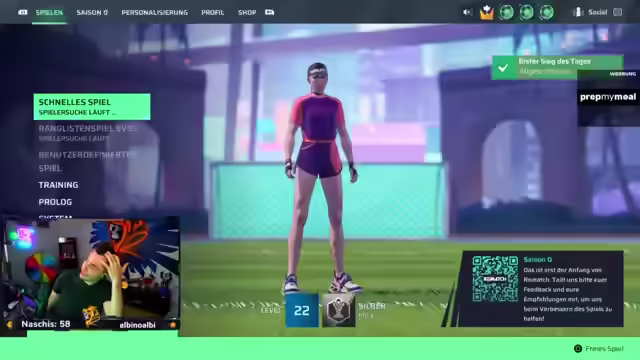This screenshot has width=640, height=360.
Task: Open the TRAINING menu entry
Action: pos(58,185)
